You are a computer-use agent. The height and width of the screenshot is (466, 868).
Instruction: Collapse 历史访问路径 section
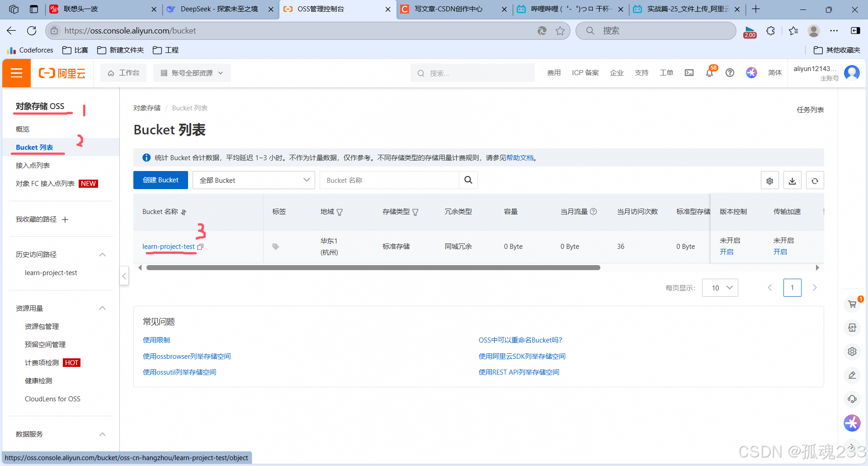click(x=103, y=255)
